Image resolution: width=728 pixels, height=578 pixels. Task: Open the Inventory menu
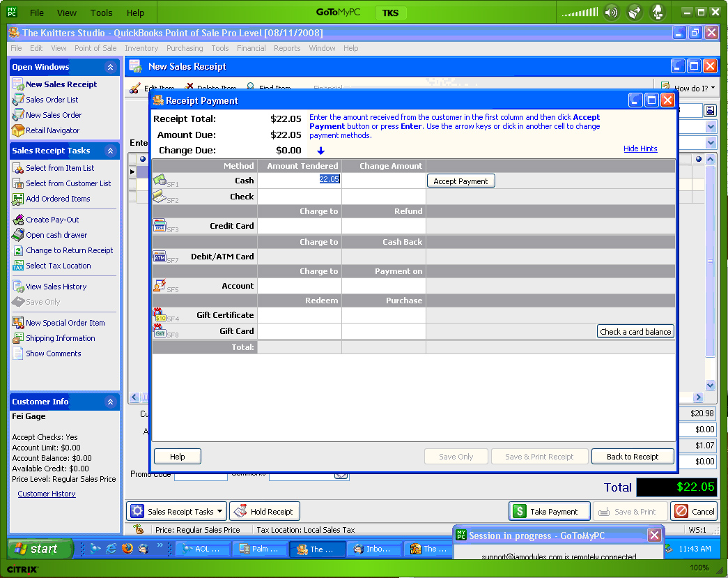141,48
